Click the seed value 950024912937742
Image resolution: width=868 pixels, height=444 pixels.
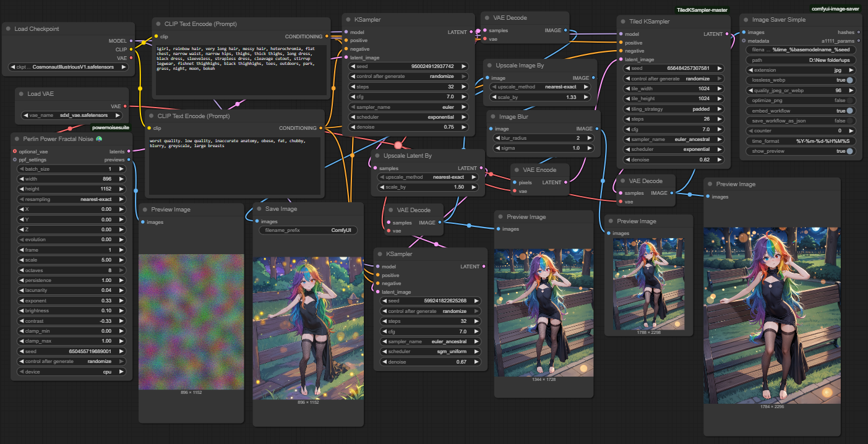432,66
